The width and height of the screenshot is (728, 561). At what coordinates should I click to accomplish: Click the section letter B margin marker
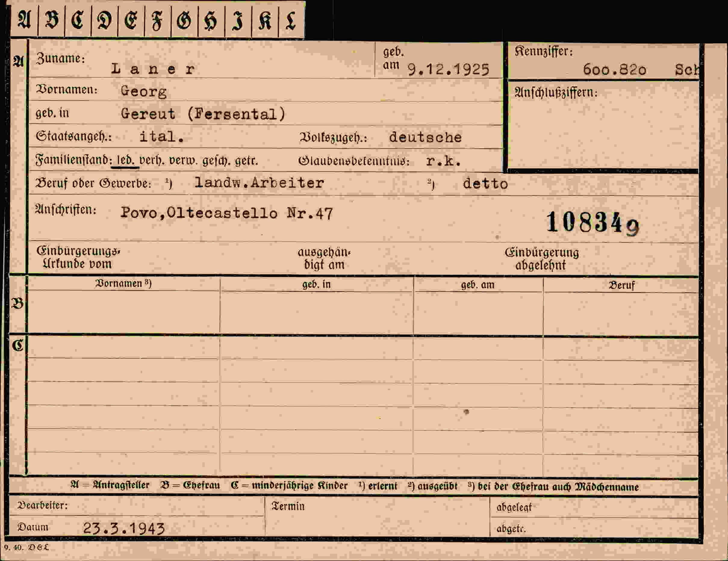[17, 303]
